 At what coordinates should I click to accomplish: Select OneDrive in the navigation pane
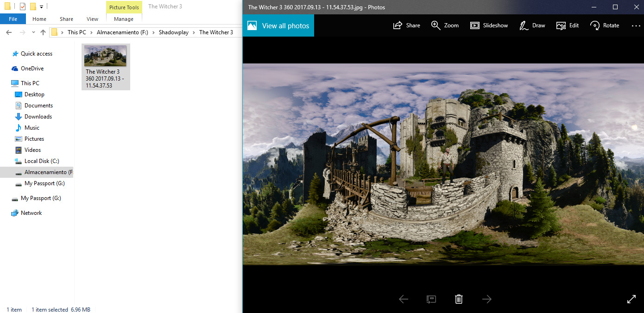32,69
